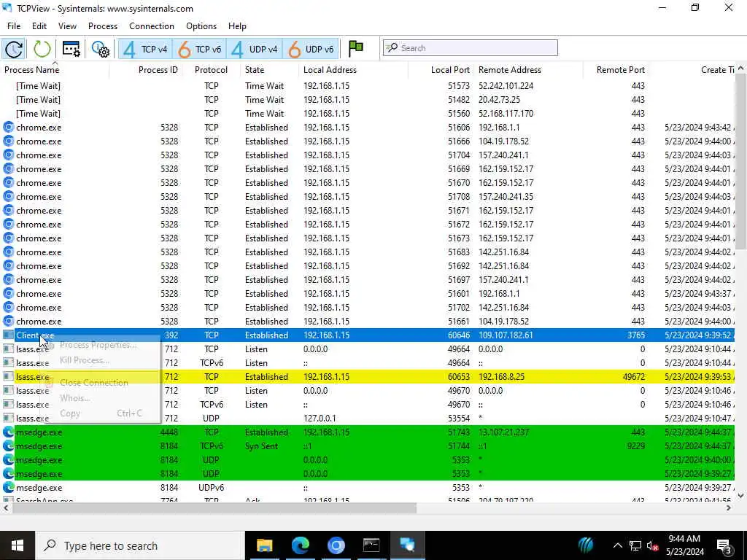Sort by Remote Address column header
Screen dimensions: 747x560
(x=529, y=70)
